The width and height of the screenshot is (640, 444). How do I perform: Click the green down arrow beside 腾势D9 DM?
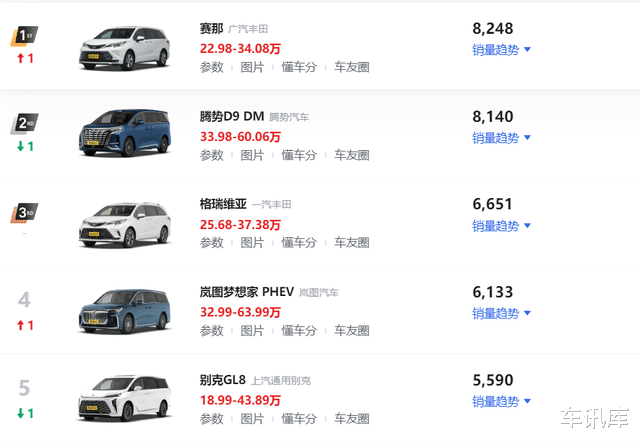pos(20,146)
